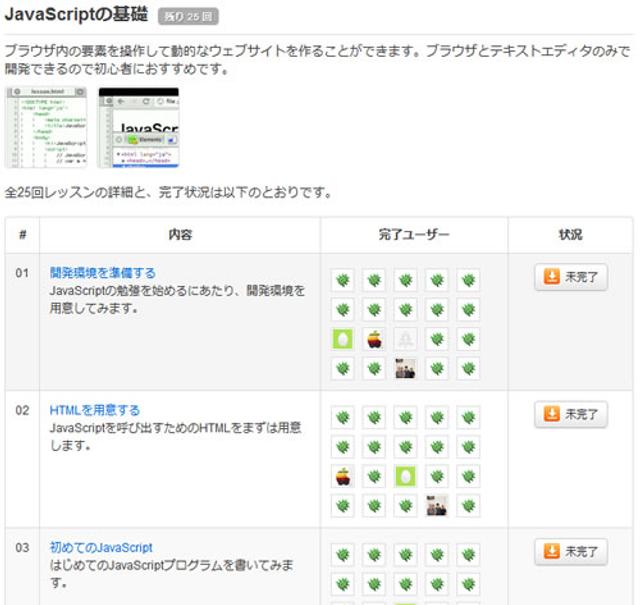Click apple avatar in lesson 01 users
Viewport: 640px width, 605px height.
[x=374, y=339]
